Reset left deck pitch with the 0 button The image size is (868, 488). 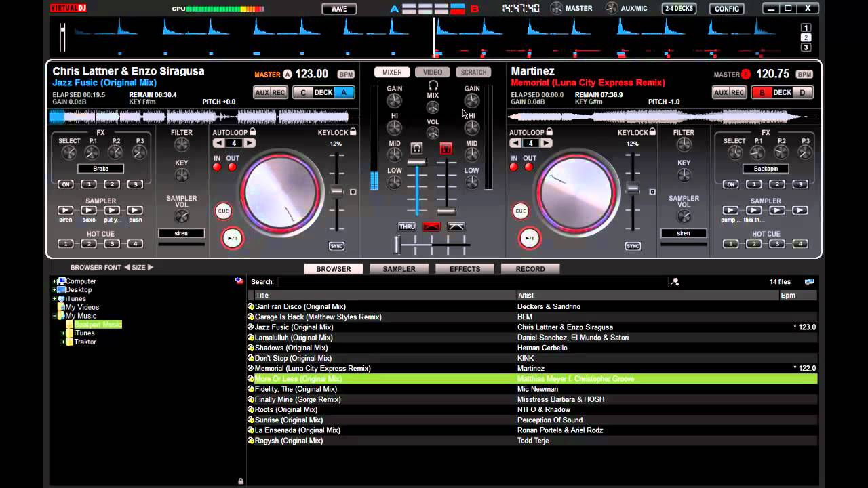pos(353,192)
